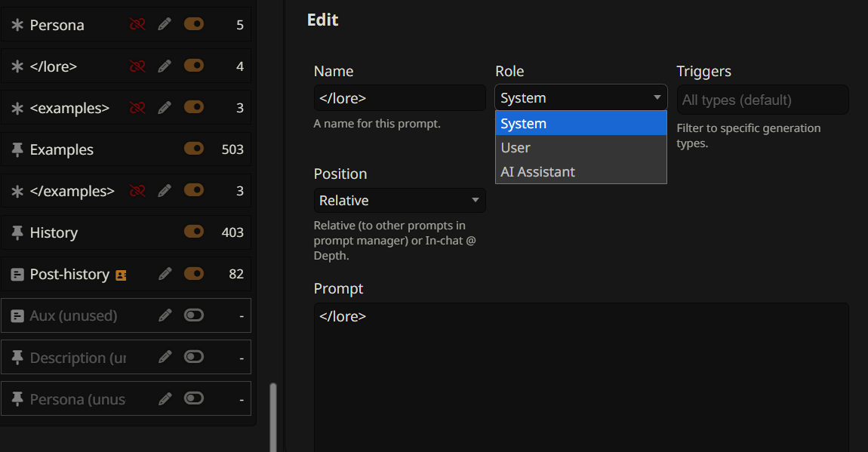
Task: Click the prompt list vertical scrollbar
Action: 273,417
